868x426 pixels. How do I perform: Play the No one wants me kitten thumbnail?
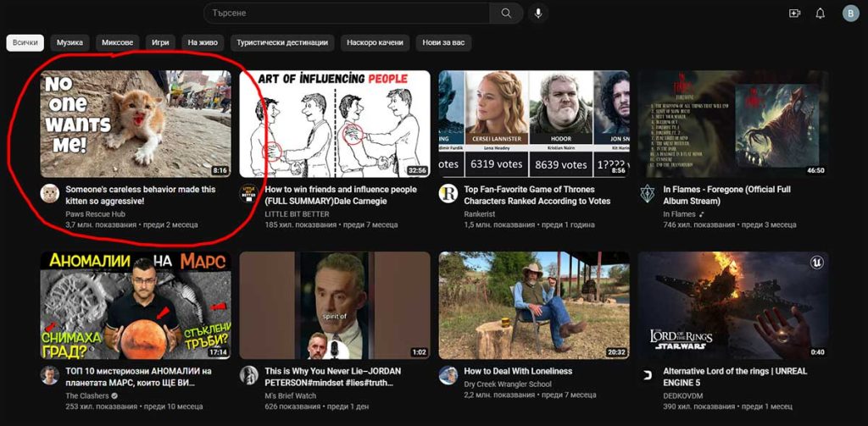(x=136, y=123)
